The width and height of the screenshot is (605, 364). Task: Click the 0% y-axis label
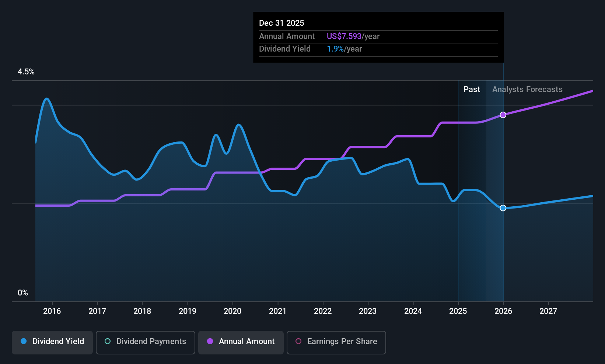pyautogui.click(x=23, y=293)
